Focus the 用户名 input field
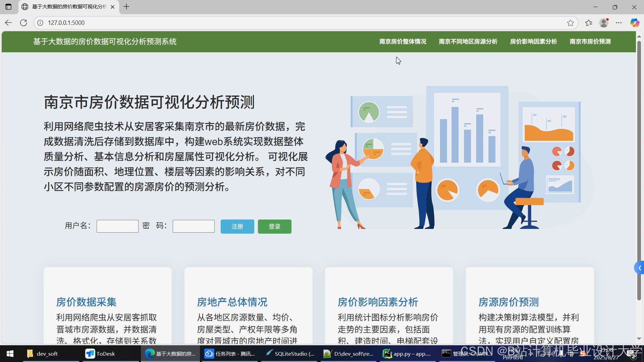The image size is (644, 362). (117, 226)
